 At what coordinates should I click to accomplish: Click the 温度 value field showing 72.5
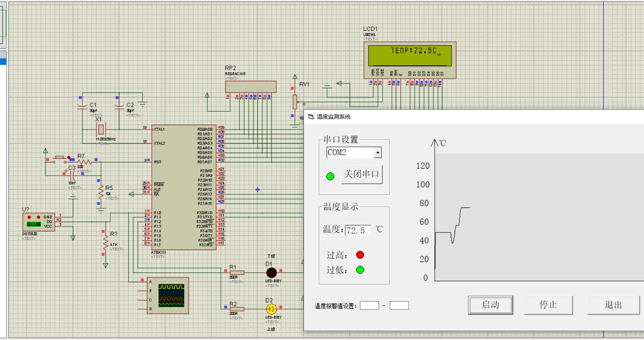(x=358, y=230)
